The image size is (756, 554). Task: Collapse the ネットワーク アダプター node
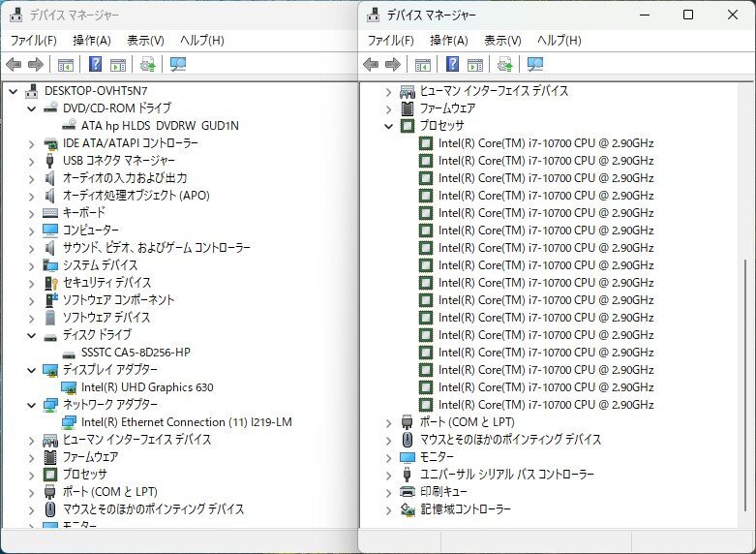pyautogui.click(x=31, y=405)
